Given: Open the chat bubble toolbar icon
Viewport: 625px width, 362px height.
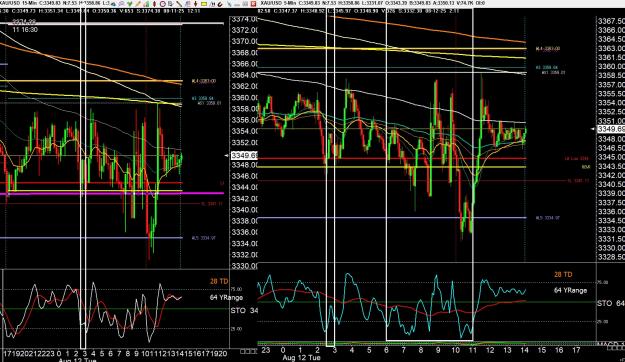Looking at the screenshot, I should 122,4.
